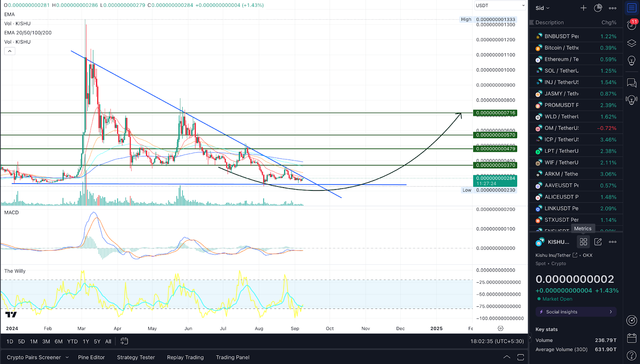Screen dimensions: 640x364
Task: Open the Metrics grid icon
Action: (584, 242)
